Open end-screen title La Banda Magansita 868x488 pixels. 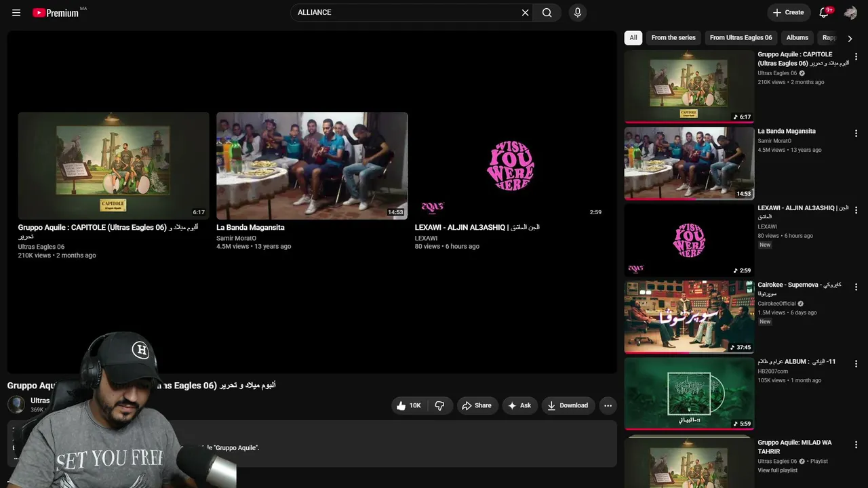250,228
